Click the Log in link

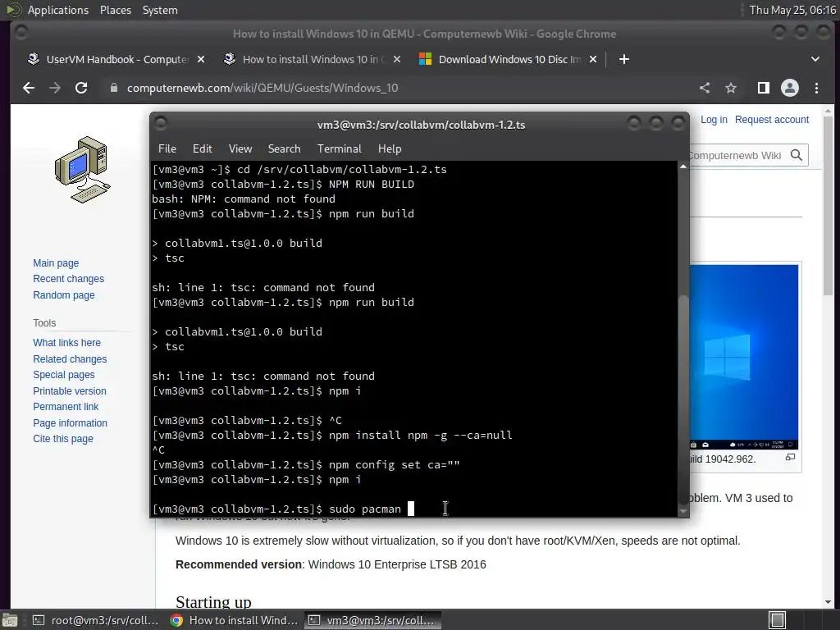714,120
